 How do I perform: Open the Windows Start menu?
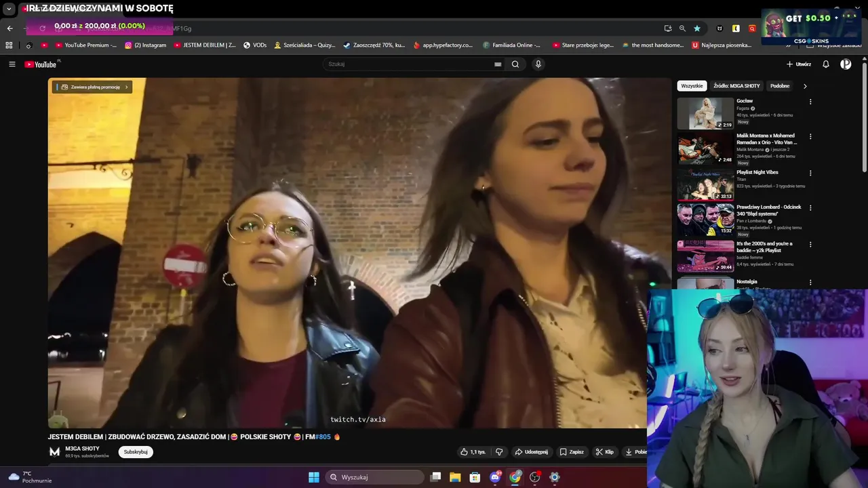point(314,477)
